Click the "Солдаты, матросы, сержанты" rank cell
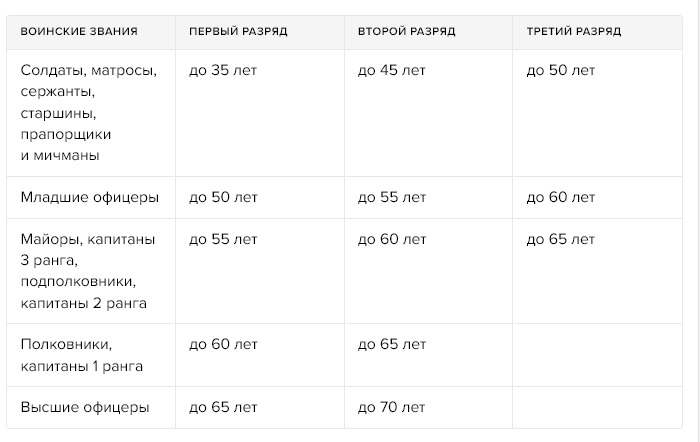This screenshot has height=442, width=700. (89, 113)
